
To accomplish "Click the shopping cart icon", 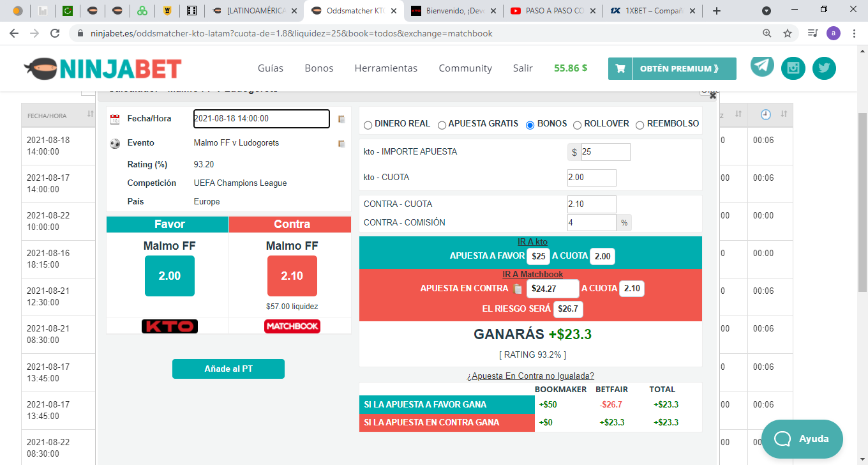I will tap(620, 68).
